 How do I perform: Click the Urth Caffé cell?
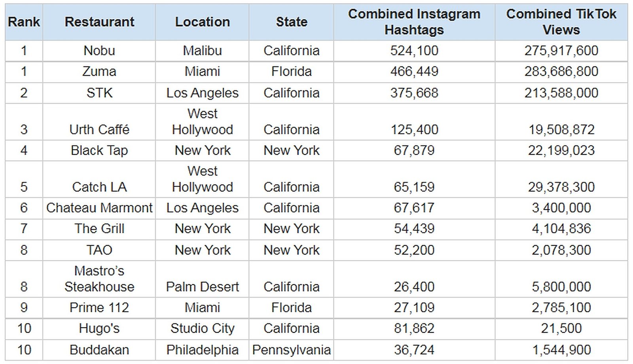click(x=99, y=122)
